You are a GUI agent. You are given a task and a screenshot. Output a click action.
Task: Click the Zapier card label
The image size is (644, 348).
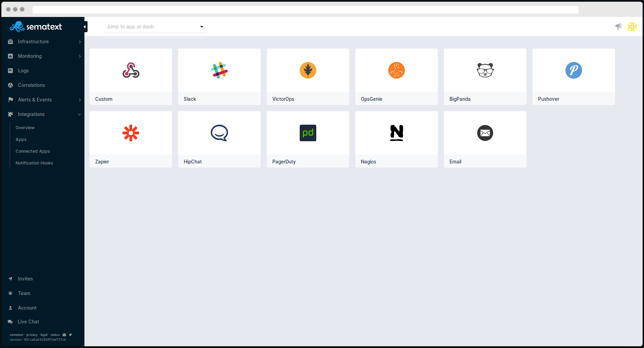[x=102, y=162]
